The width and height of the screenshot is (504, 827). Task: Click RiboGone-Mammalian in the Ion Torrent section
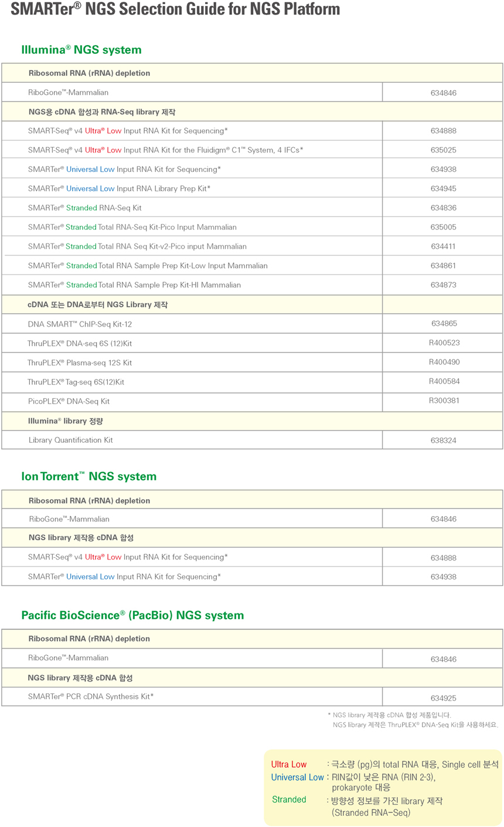pyautogui.click(x=69, y=519)
